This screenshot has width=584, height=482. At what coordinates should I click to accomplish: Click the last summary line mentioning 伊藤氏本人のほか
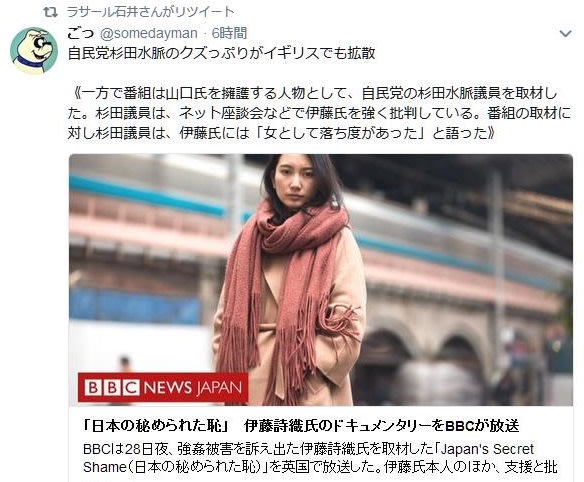tap(320, 467)
